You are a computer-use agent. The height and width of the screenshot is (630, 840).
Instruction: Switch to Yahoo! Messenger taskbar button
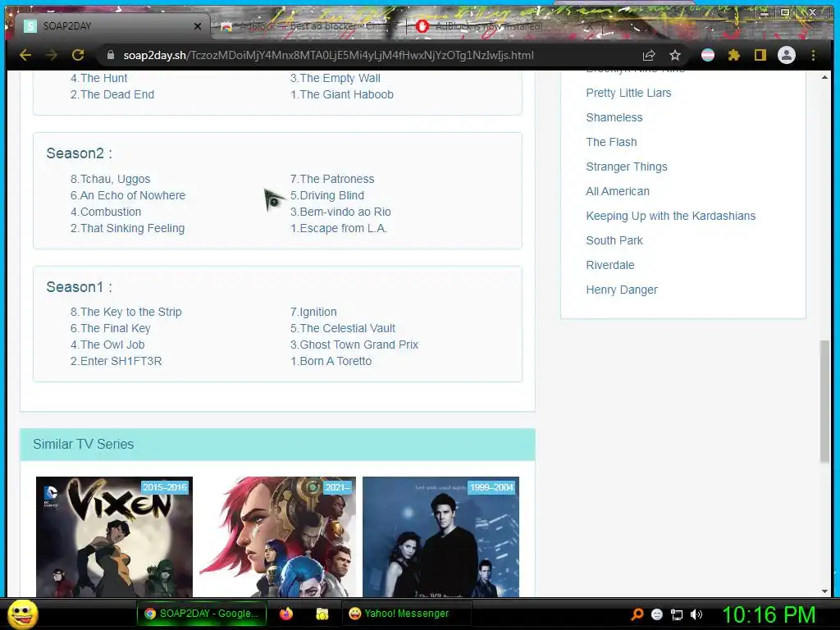[x=405, y=614]
